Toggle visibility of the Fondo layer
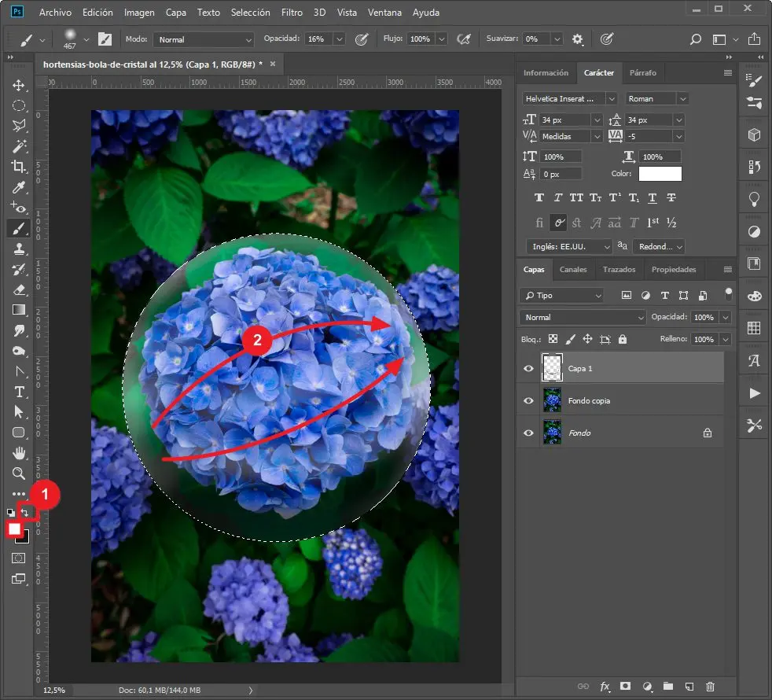The height and width of the screenshot is (700, 772). coord(528,433)
